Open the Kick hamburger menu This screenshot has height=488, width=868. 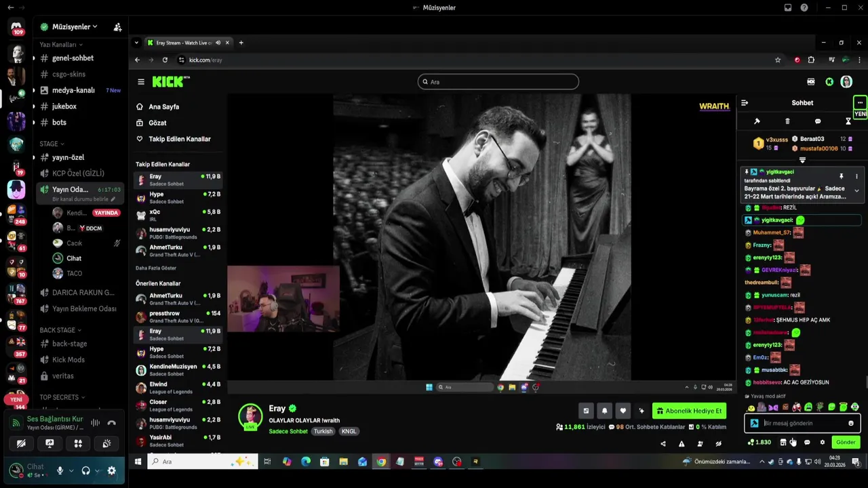click(141, 82)
